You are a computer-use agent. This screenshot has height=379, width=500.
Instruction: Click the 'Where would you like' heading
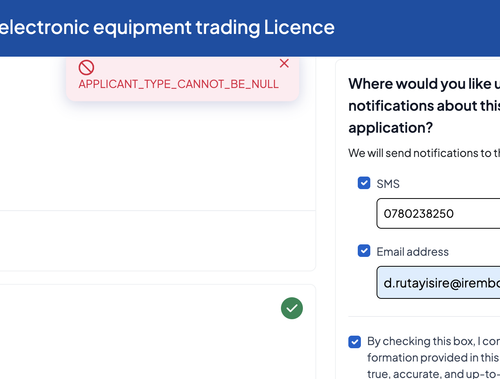(x=424, y=106)
